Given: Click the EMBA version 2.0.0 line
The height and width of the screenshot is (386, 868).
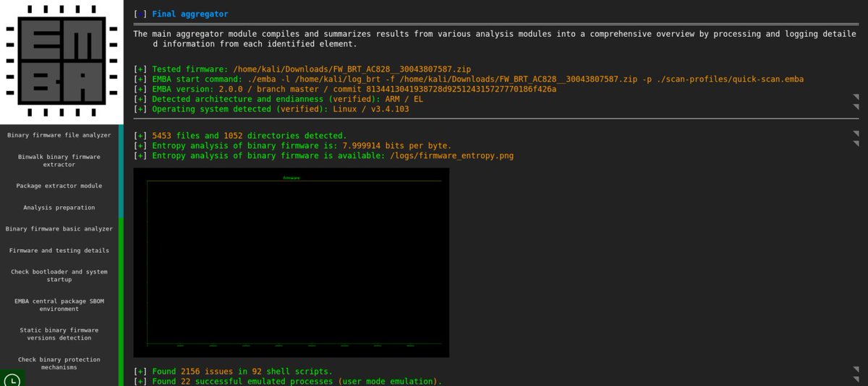Looking at the screenshot, I should (345, 89).
